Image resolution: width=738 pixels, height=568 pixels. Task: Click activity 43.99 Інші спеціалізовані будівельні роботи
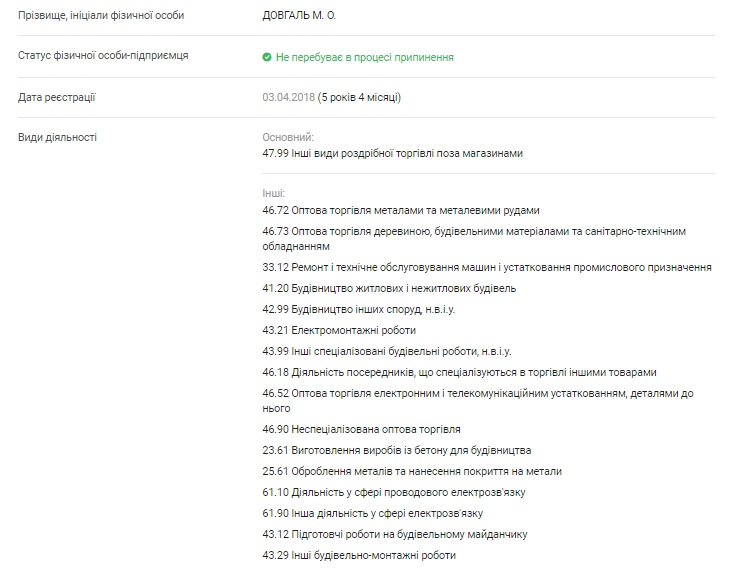click(x=386, y=351)
